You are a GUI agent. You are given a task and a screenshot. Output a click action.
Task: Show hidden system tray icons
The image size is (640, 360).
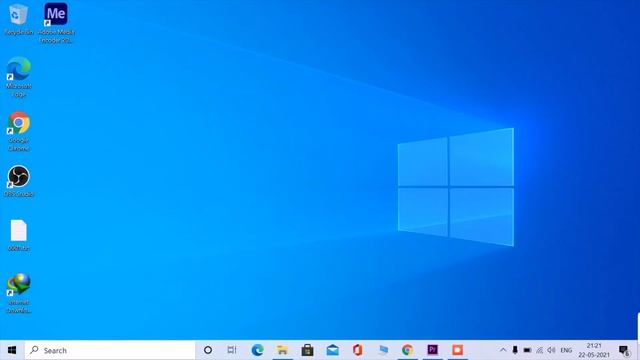pos(503,350)
